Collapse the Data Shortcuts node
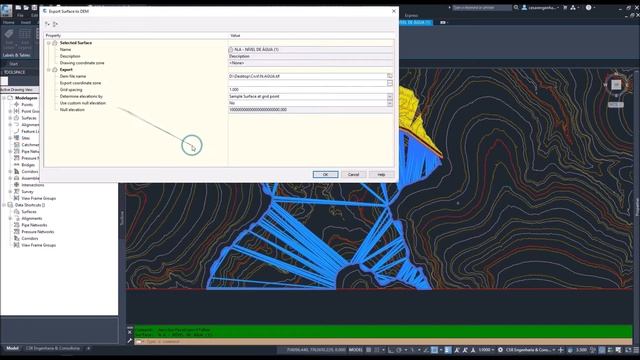Screen dimensions: 640x360 pos(4,205)
